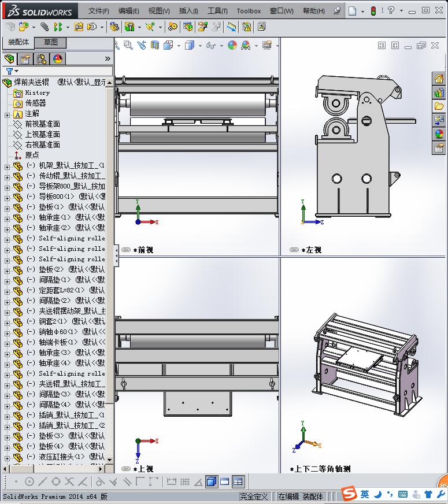
Task: Click the Bill of Materials icon
Action: point(188,27)
